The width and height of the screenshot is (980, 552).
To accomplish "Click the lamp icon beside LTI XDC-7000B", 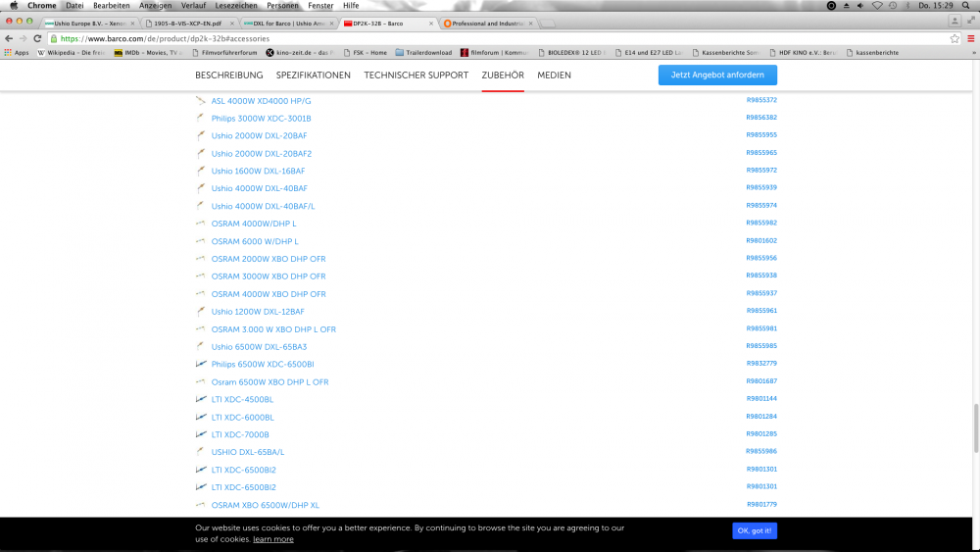I will coord(201,434).
